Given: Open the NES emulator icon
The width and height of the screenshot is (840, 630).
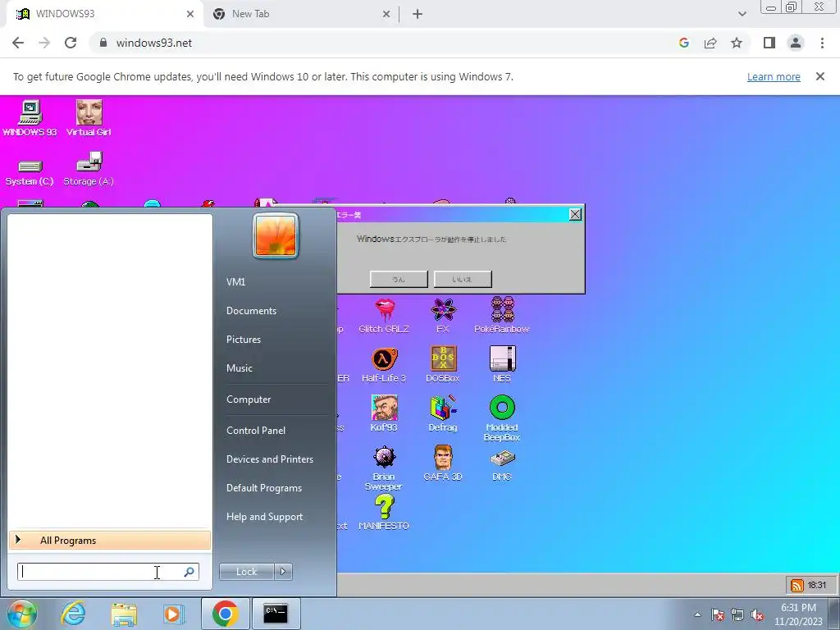Looking at the screenshot, I should click(502, 365).
